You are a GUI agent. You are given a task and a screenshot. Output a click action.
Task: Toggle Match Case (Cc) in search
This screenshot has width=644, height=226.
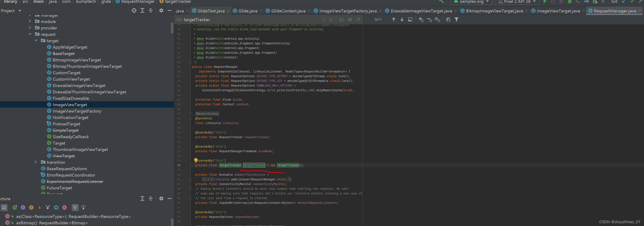[342, 20]
